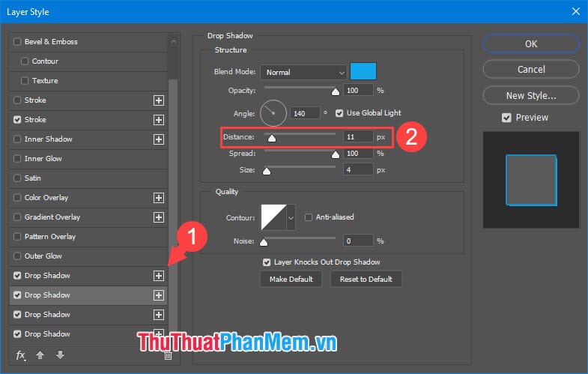The height and width of the screenshot is (374, 588).
Task: Open the blue shadow color swatch
Action: tap(363, 71)
